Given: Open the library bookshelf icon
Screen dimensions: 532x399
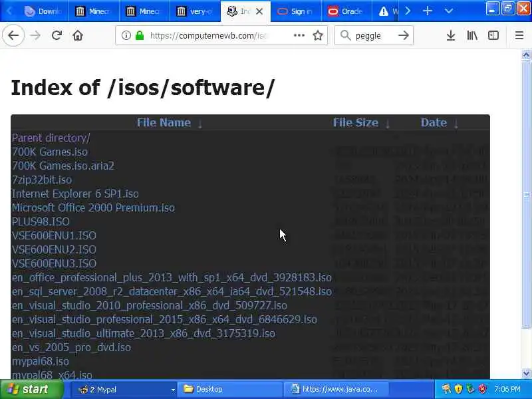Looking at the screenshot, I should tap(472, 35).
